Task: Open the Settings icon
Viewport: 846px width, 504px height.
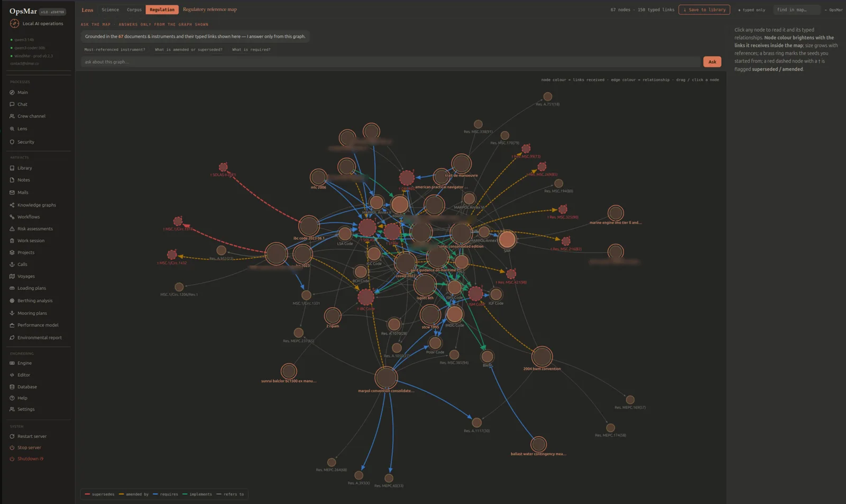Action: pyautogui.click(x=12, y=409)
